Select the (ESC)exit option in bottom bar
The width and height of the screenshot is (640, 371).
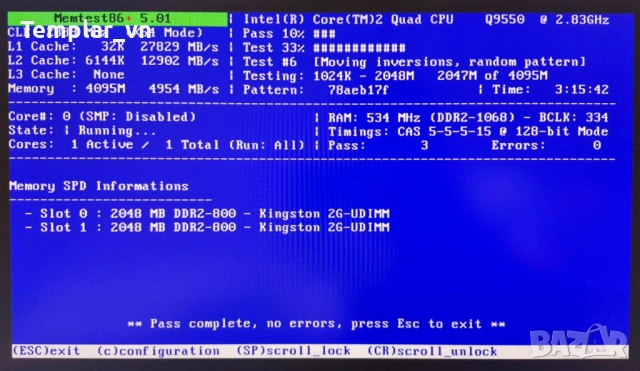click(x=46, y=351)
